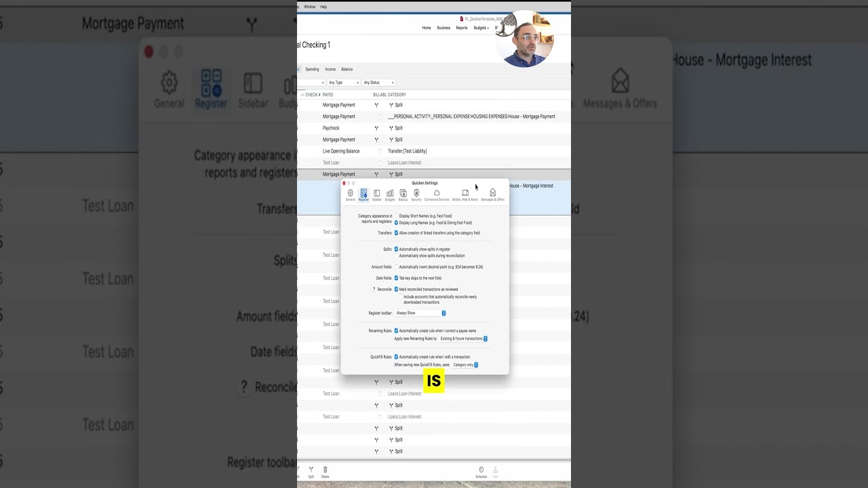
Task: Sort by the CATEGORY column header
Action: pos(397,95)
